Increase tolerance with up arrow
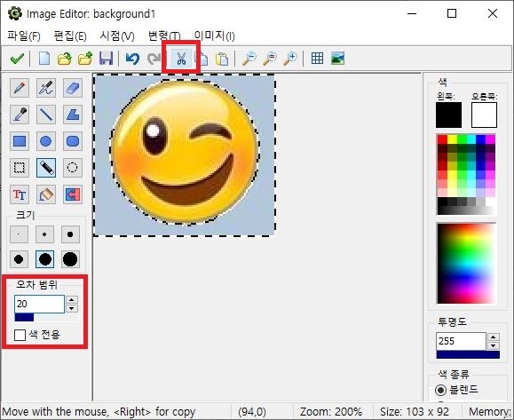Image resolution: width=514 pixels, height=420 pixels. (x=72, y=299)
